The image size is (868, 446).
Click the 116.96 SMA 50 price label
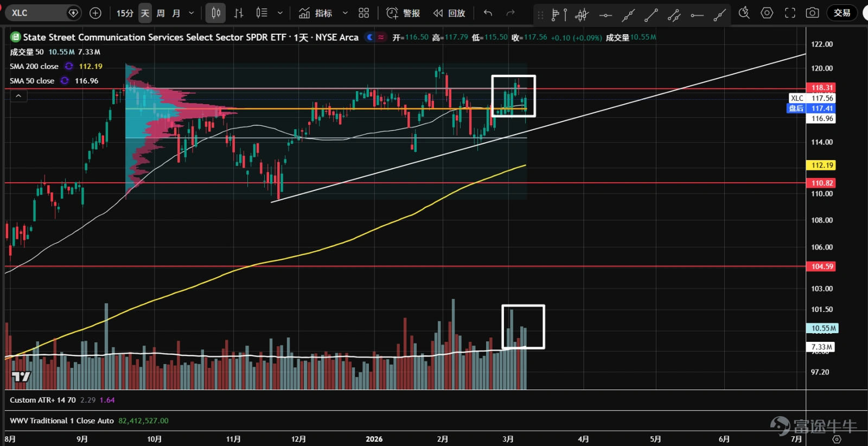pyautogui.click(x=822, y=118)
